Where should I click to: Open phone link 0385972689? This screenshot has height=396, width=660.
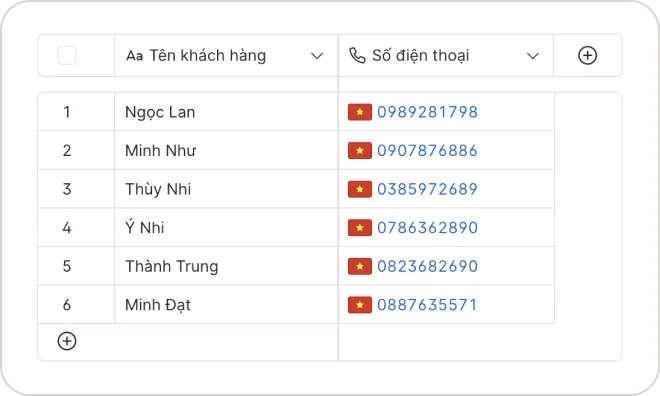[x=427, y=189]
